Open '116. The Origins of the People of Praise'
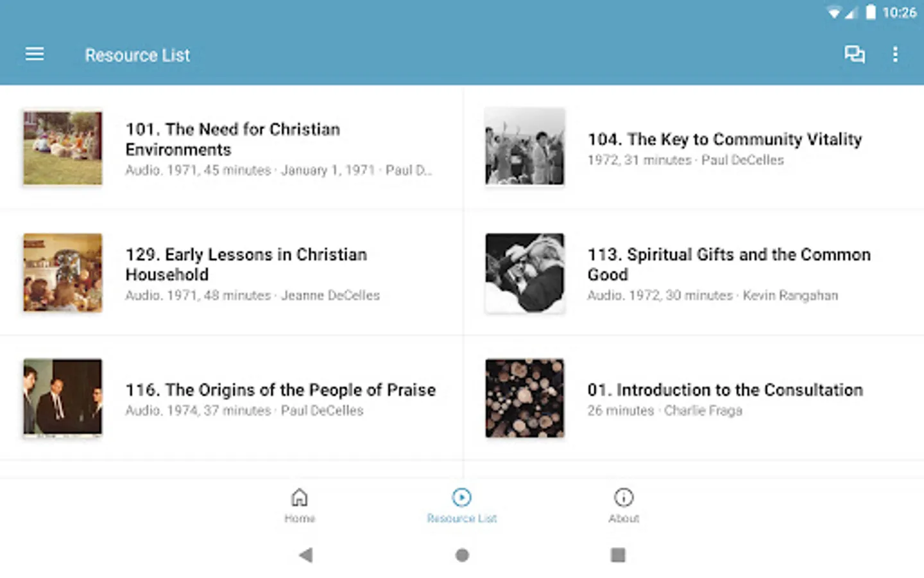 pos(280,390)
